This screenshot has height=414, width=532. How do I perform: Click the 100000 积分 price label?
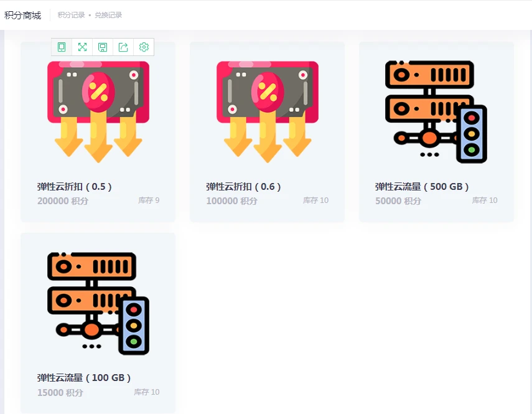point(232,201)
